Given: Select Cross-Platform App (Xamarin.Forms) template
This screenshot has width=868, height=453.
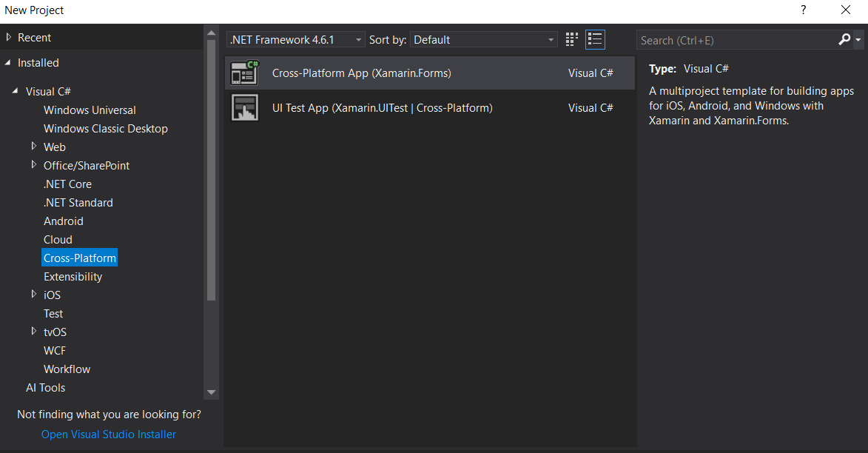Looking at the screenshot, I should coord(430,73).
